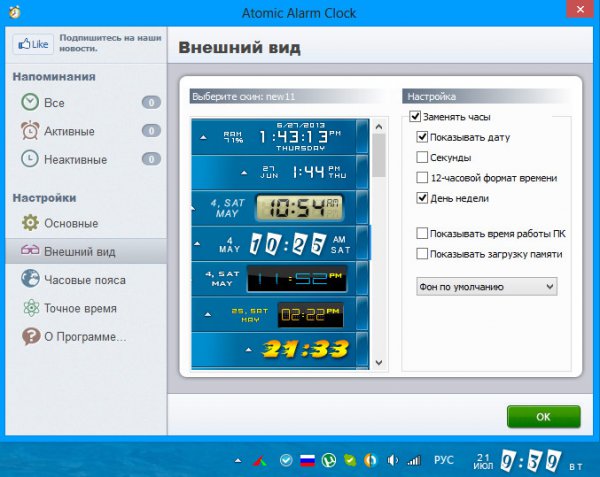
Task: Click the Facebook Like button
Action: (33, 44)
